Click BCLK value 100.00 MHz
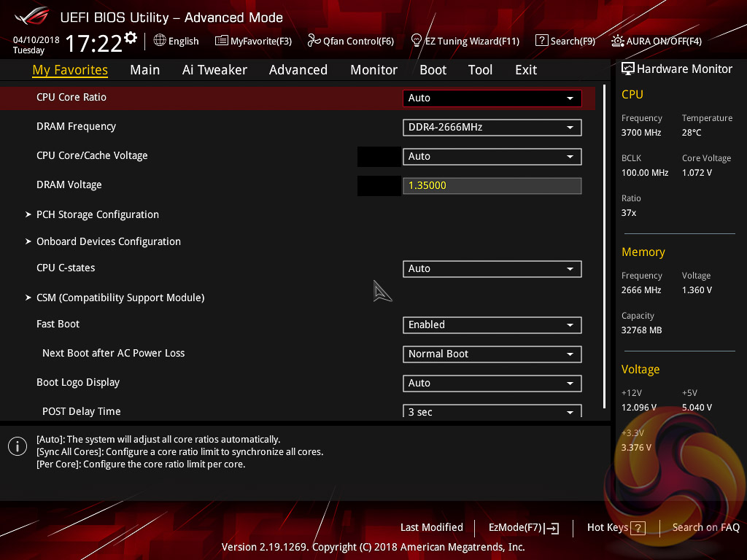747x560 pixels. pyautogui.click(x=645, y=173)
